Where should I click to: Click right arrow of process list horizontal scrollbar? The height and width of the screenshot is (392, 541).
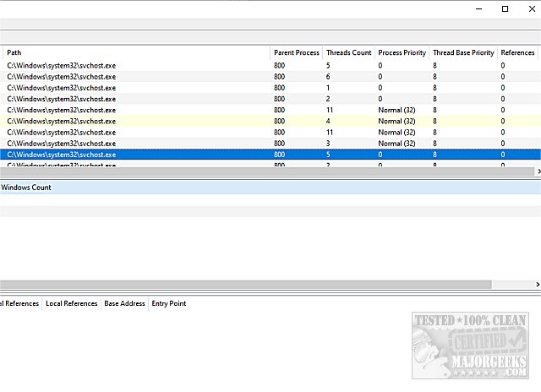pyautogui.click(x=538, y=171)
